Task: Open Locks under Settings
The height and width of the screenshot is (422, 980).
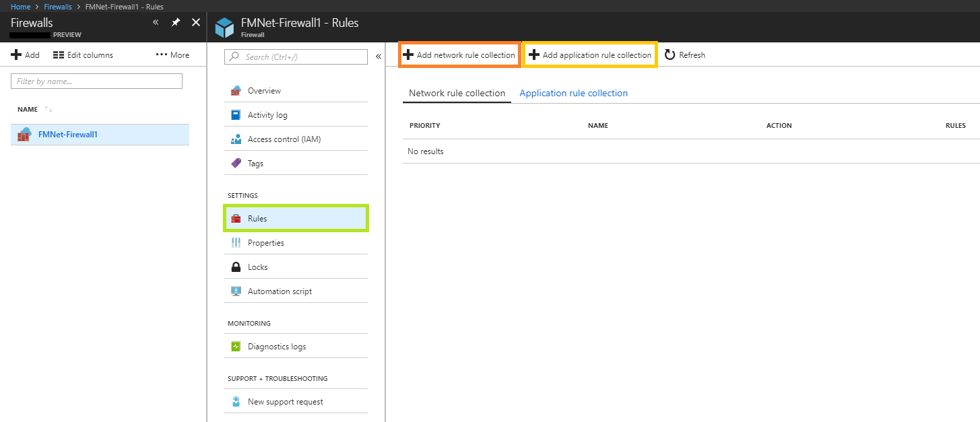Action: tap(296, 267)
